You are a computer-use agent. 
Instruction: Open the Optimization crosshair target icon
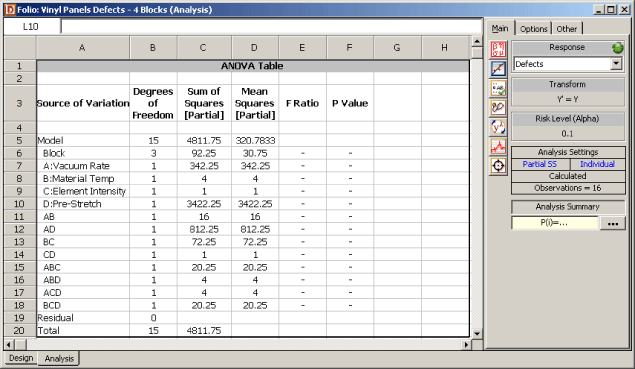click(498, 166)
